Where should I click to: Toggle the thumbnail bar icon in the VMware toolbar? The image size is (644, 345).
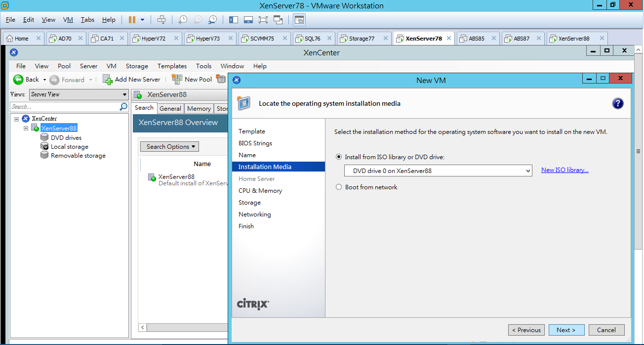pos(248,20)
